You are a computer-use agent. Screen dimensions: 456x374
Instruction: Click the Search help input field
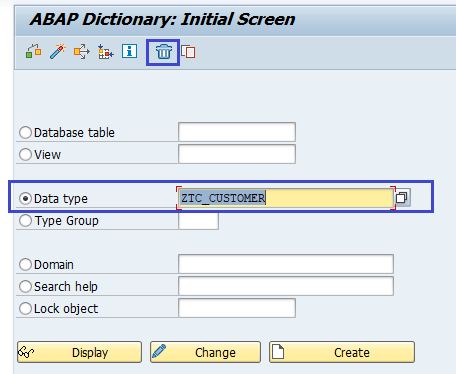pyautogui.click(x=286, y=286)
